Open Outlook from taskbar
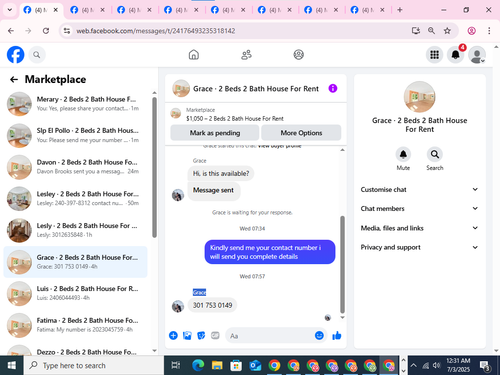500x375 pixels. point(255,366)
